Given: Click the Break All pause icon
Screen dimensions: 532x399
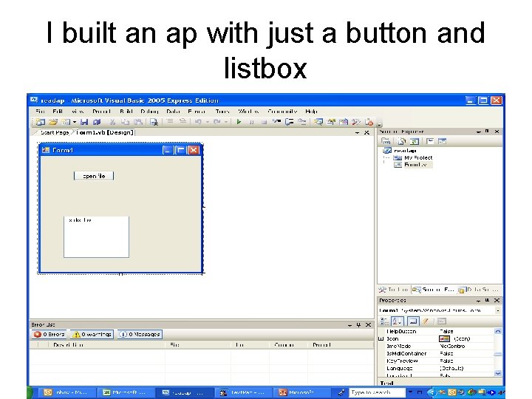Looking at the screenshot, I should pos(251,122).
